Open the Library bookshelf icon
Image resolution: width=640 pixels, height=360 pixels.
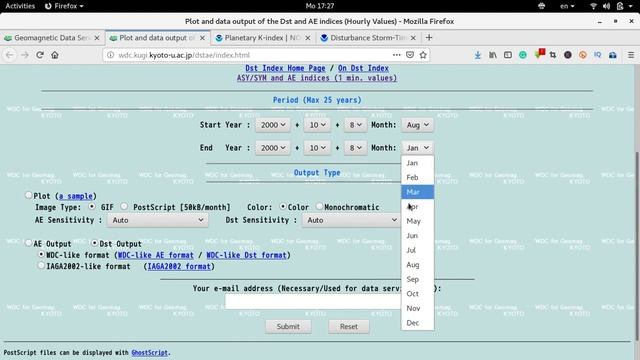(x=493, y=55)
